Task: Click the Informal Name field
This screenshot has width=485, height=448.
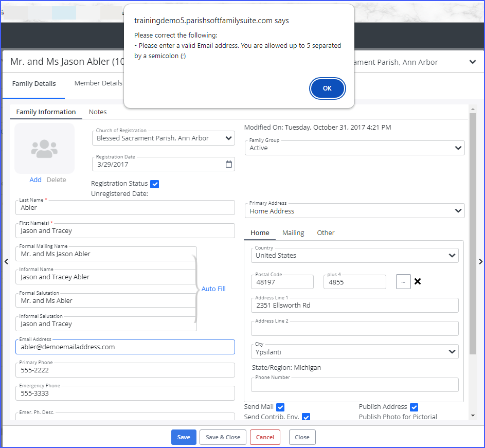Action: click(x=106, y=277)
